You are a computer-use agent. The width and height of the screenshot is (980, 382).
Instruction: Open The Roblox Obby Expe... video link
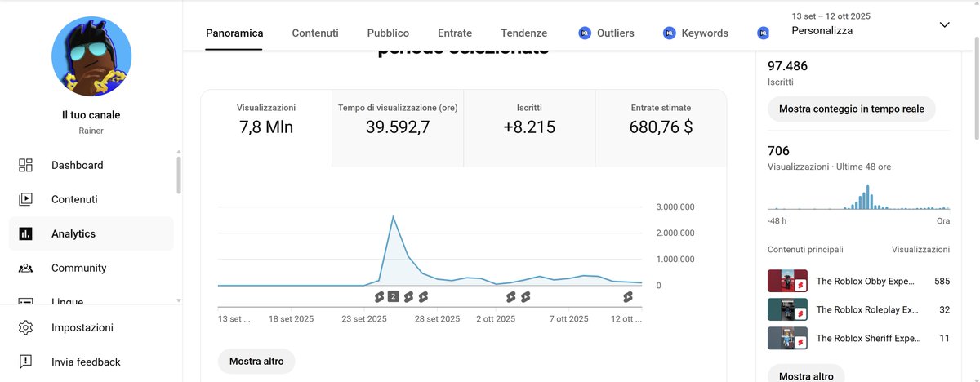click(865, 282)
